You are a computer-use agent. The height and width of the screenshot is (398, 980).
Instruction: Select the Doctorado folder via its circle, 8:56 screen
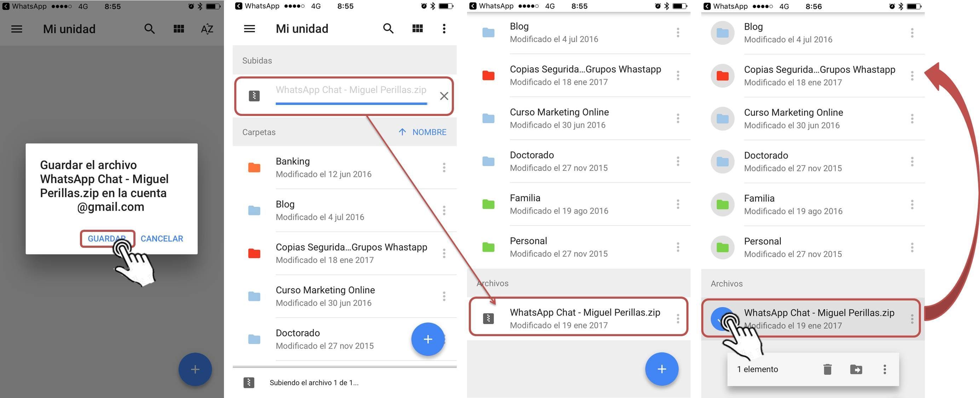722,162
